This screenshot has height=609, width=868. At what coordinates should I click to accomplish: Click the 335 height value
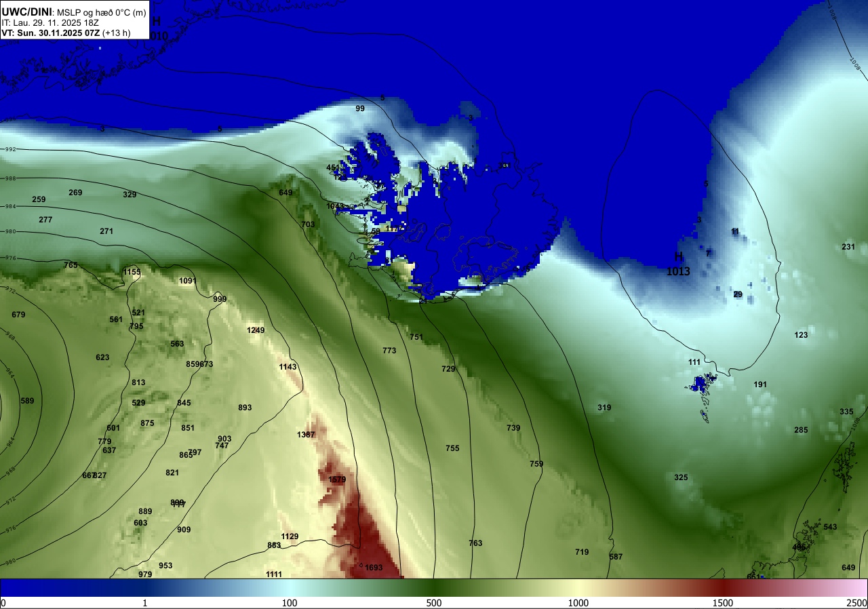click(x=846, y=412)
